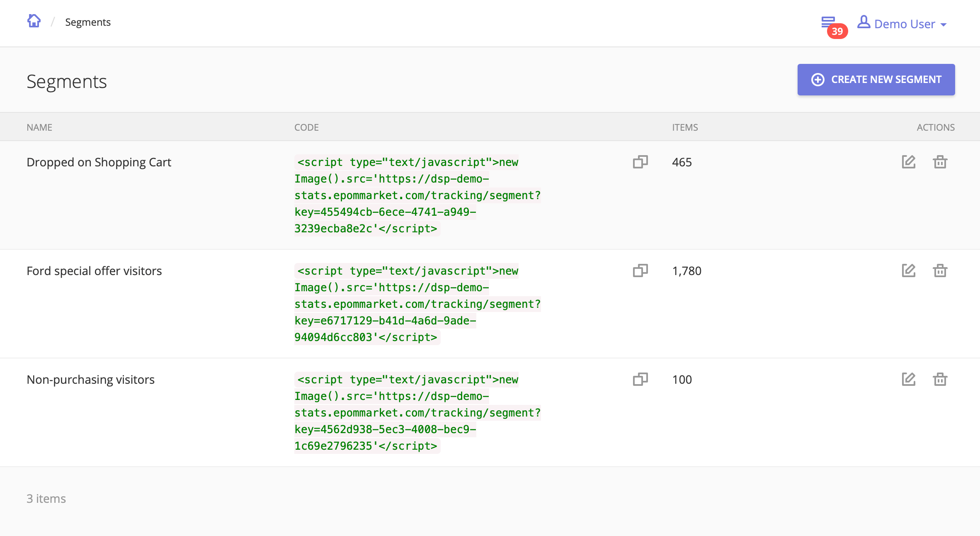Click the ITEMS column header
980x536 pixels.
point(685,127)
